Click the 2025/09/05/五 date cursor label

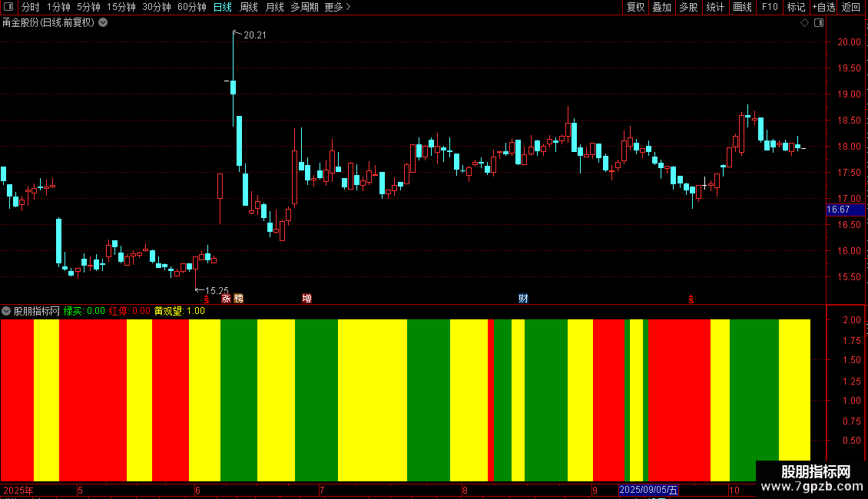click(x=648, y=490)
